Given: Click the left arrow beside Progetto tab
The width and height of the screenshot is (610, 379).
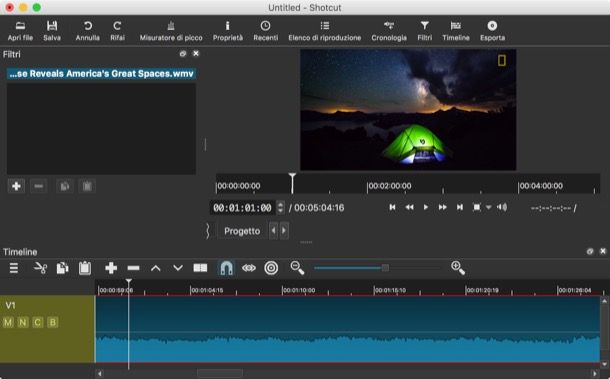Looking at the screenshot, I should pos(273,231).
